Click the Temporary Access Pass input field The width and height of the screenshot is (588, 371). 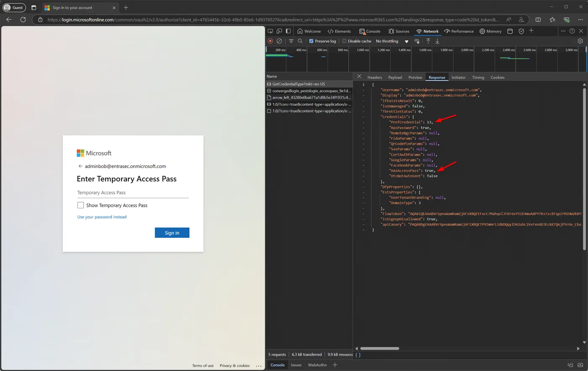pos(133,192)
